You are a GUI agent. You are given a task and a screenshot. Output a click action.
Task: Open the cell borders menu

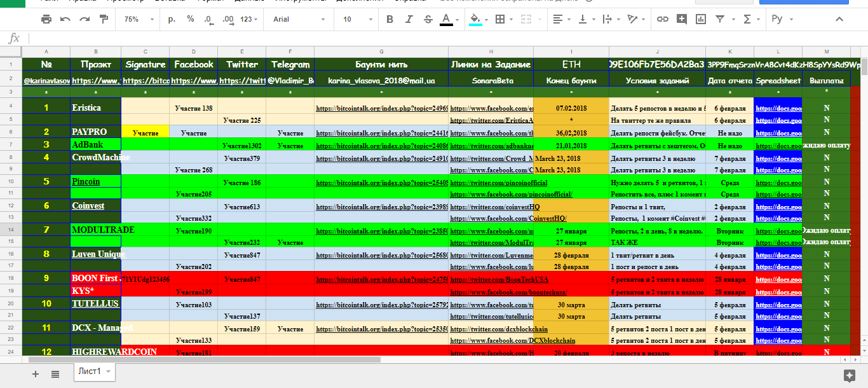tap(500, 19)
